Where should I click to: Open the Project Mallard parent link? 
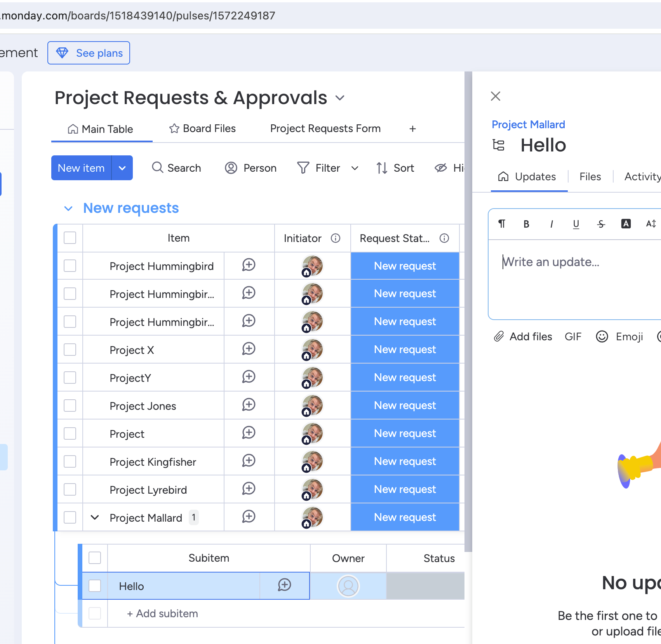[x=528, y=124]
